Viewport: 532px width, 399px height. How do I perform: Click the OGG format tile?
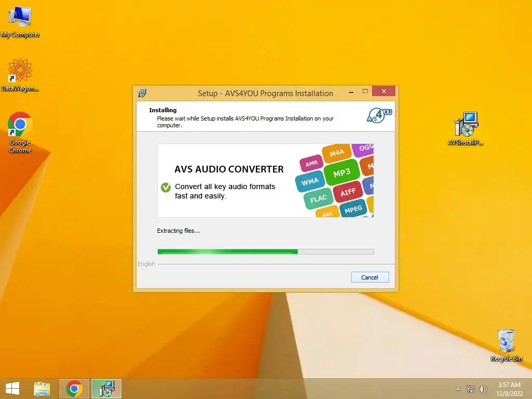(x=363, y=149)
